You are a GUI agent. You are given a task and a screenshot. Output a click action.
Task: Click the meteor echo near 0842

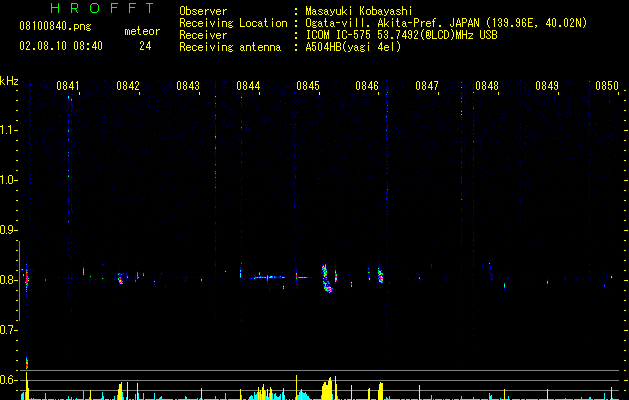coord(120,278)
